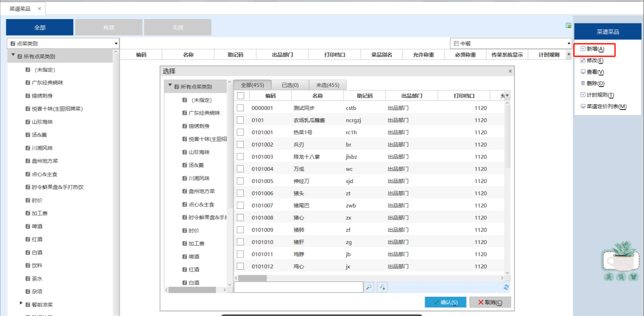This screenshot has width=644, height=316.
Task: Toggle the select-all checkbox in dialog header
Action: (240, 96)
